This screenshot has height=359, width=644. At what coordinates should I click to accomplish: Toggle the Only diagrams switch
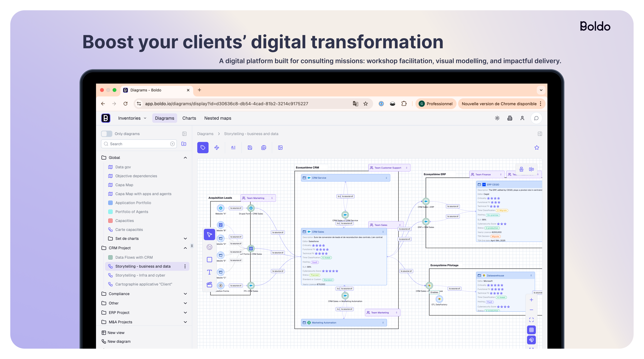pyautogui.click(x=107, y=134)
